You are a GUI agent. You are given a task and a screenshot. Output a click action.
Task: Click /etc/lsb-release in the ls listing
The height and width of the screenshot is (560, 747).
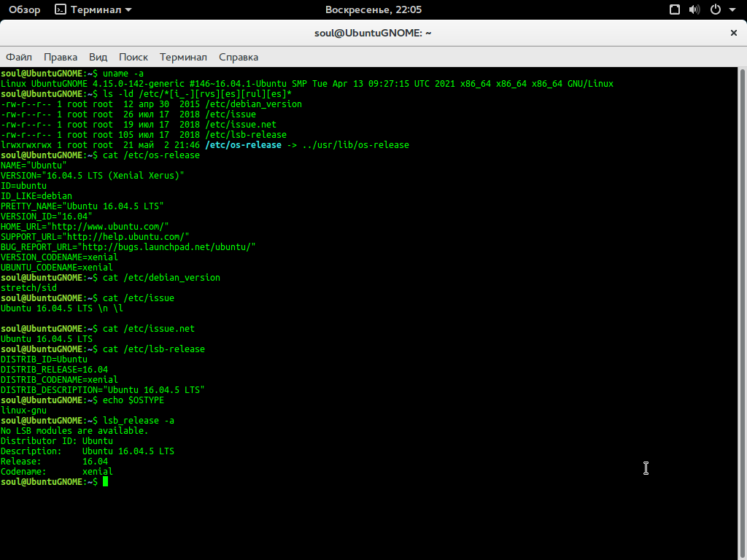(246, 135)
